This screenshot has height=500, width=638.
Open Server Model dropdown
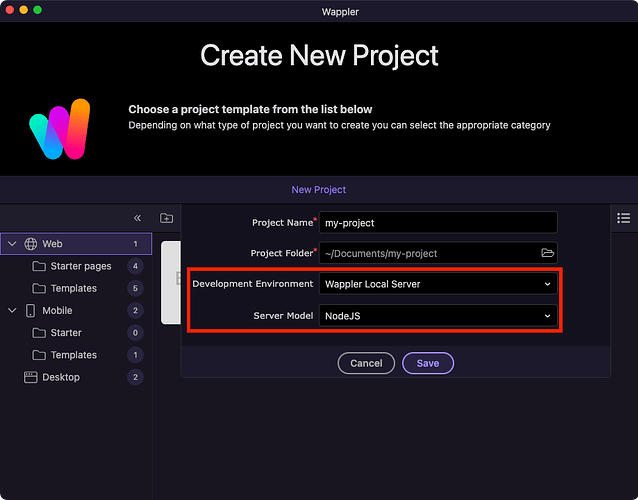pyautogui.click(x=437, y=316)
